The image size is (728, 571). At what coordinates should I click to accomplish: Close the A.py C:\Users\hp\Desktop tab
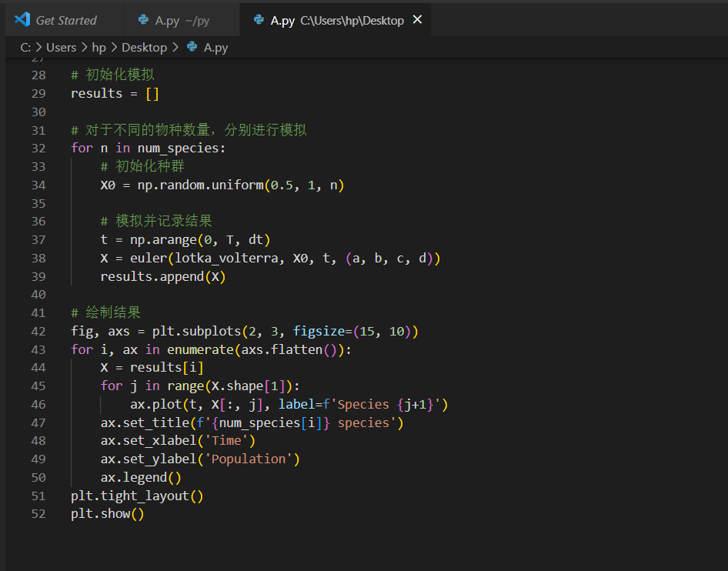point(417,19)
